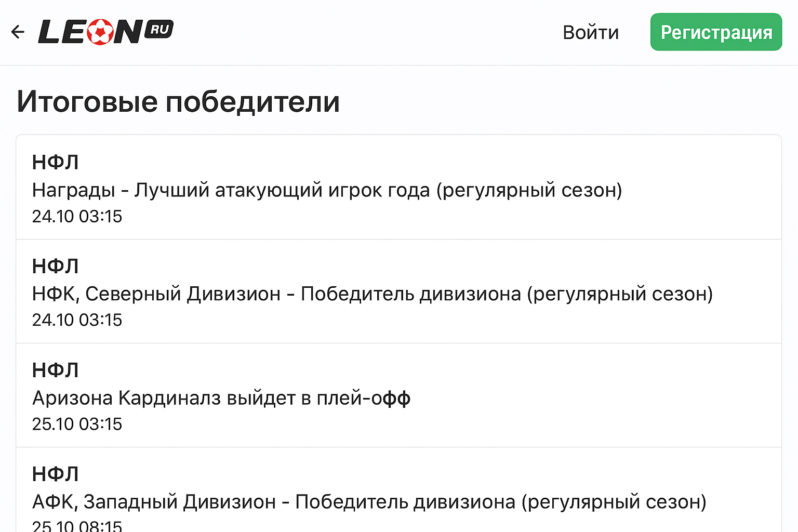The height and width of the screenshot is (532, 798).
Task: Open the Войти login link
Action: (591, 33)
